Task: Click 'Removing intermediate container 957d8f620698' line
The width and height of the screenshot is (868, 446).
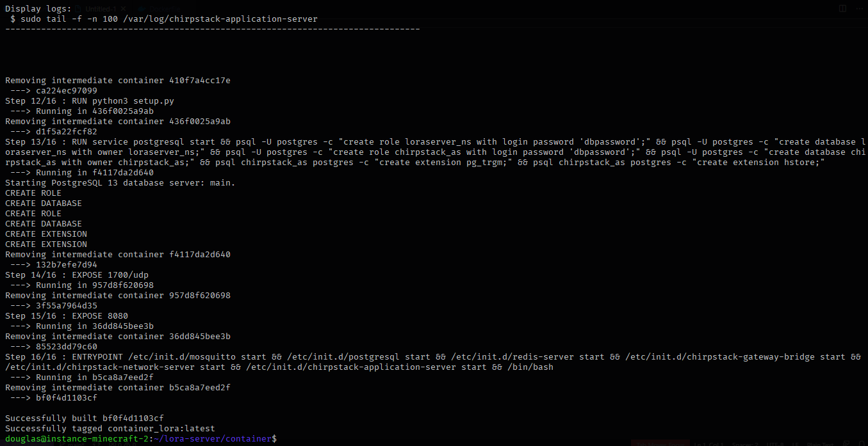Action: point(118,296)
